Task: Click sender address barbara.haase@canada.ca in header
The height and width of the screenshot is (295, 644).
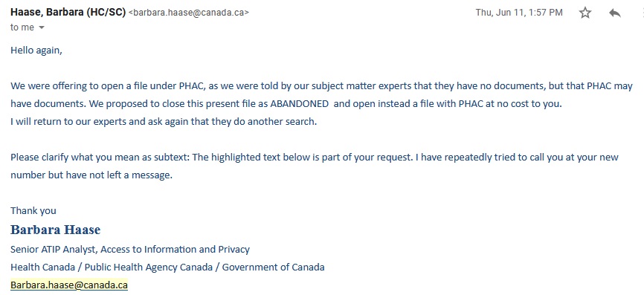Action: pyautogui.click(x=189, y=13)
